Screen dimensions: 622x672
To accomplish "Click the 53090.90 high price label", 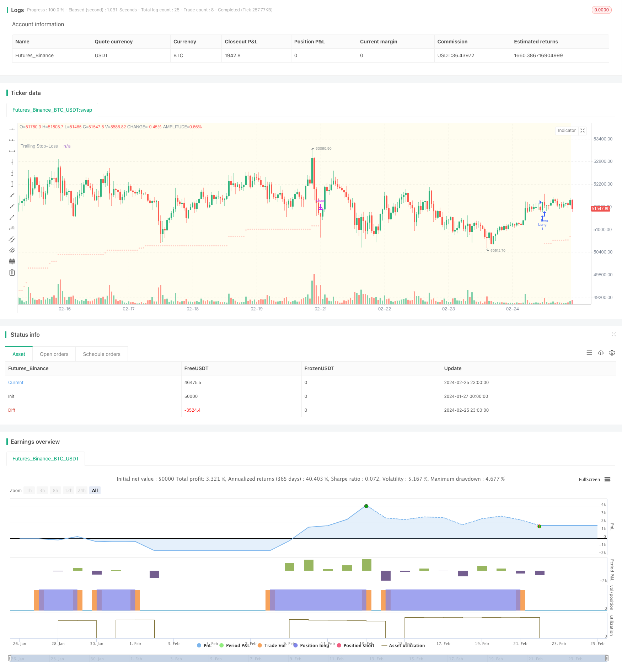I will tap(323, 149).
